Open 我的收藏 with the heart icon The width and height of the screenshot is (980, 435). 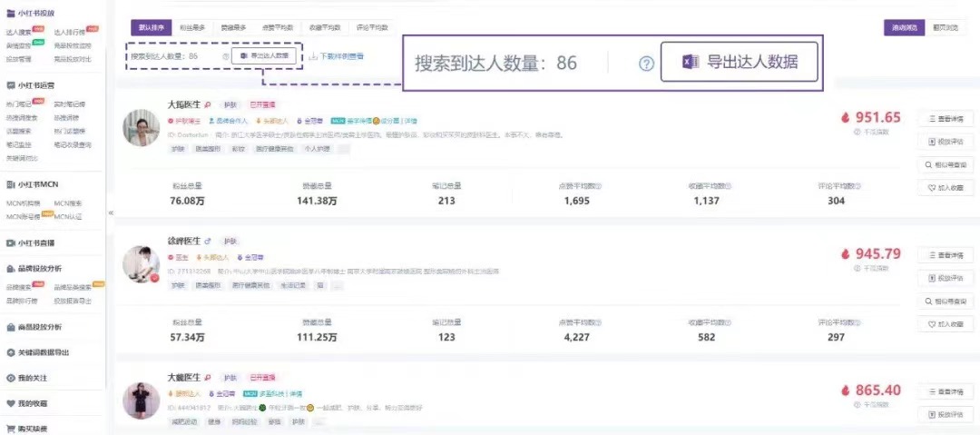point(26,404)
